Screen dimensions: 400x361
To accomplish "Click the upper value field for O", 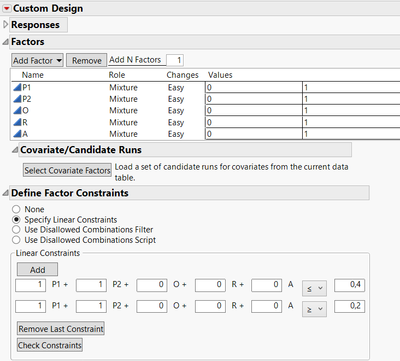I will [351, 111].
